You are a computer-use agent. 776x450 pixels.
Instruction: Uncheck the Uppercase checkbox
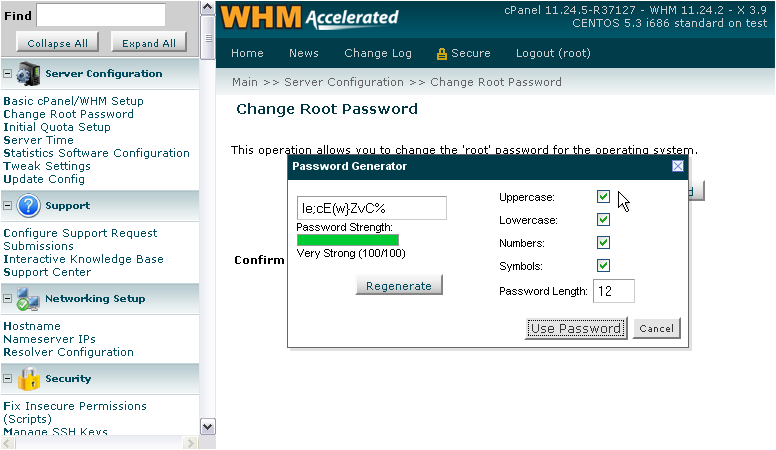pos(603,197)
